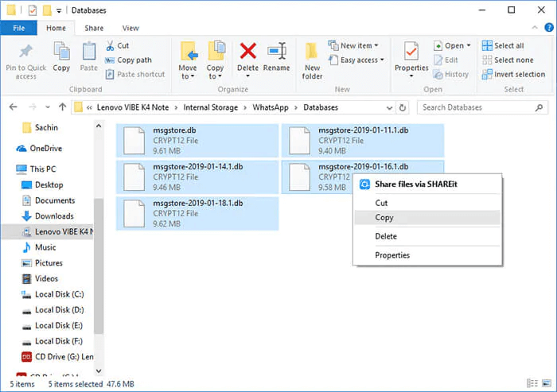Refresh the Databases folder view
This screenshot has height=392, width=557.
pyautogui.click(x=402, y=107)
